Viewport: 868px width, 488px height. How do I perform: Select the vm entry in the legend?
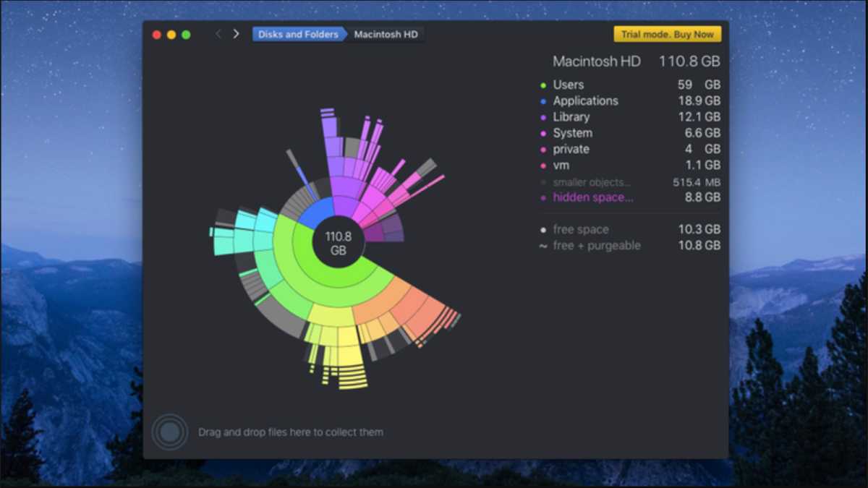[561, 165]
